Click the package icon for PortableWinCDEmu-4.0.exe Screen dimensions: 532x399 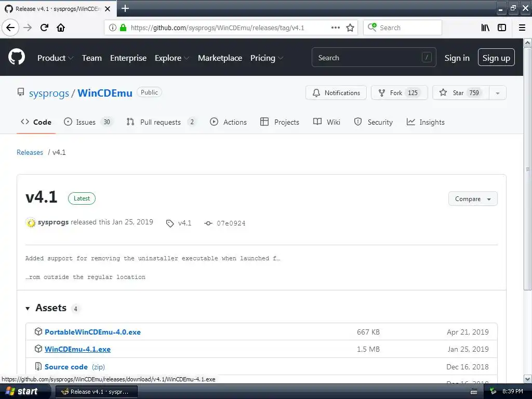[38, 331]
